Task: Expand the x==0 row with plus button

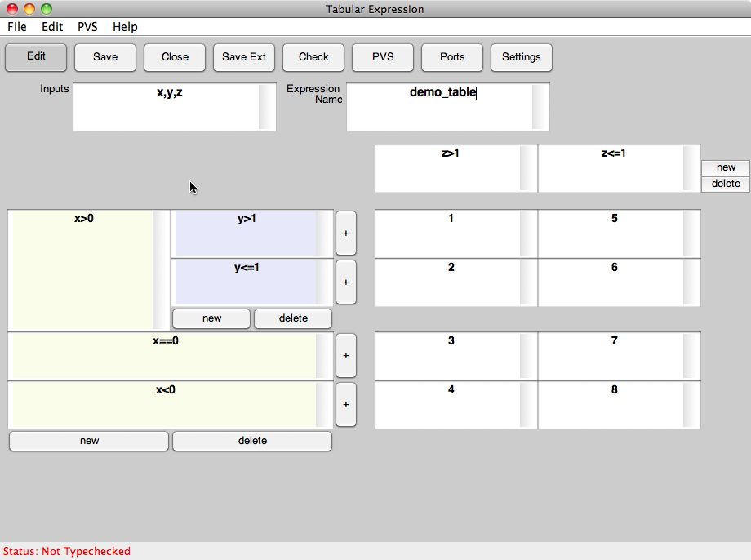Action: coord(345,356)
